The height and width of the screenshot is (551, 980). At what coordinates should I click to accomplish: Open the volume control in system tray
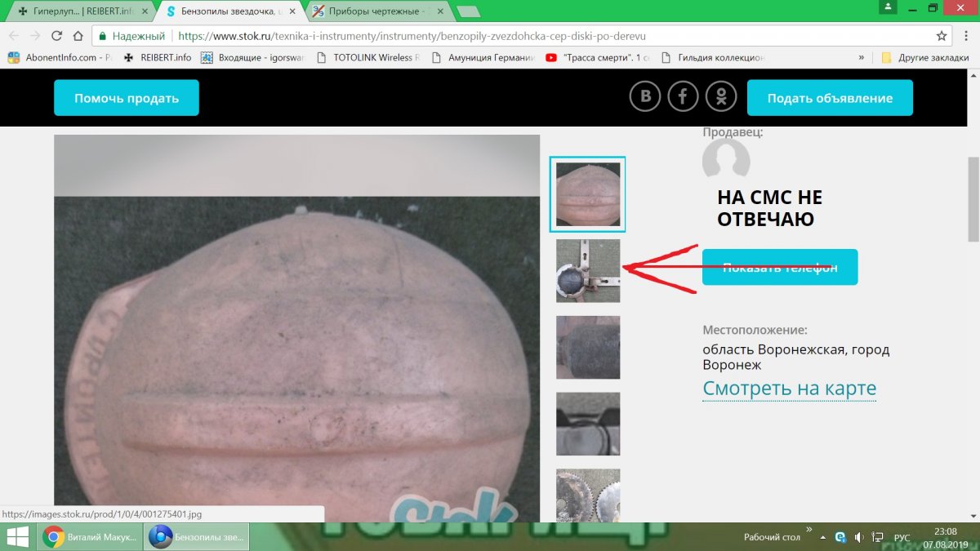pyautogui.click(x=859, y=537)
